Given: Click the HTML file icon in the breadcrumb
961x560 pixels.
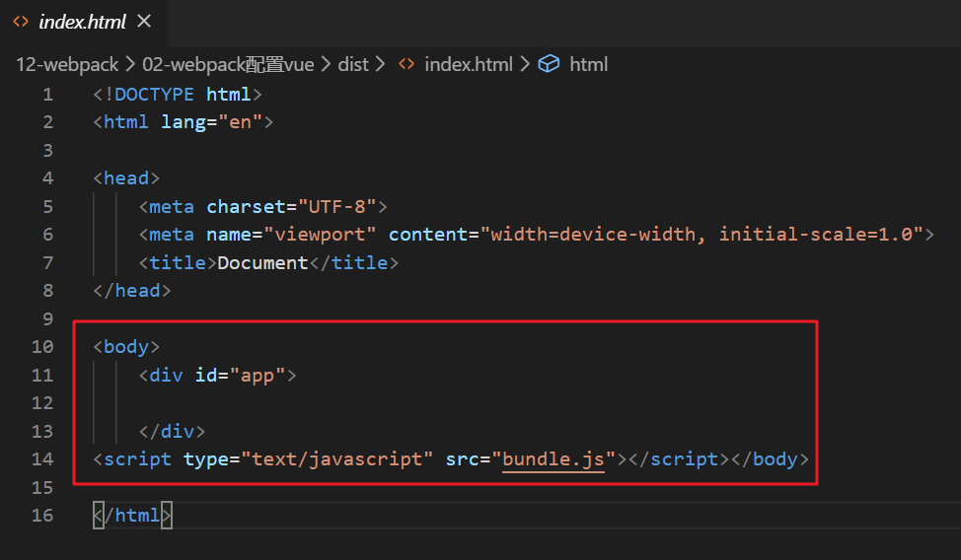Looking at the screenshot, I should click(406, 64).
